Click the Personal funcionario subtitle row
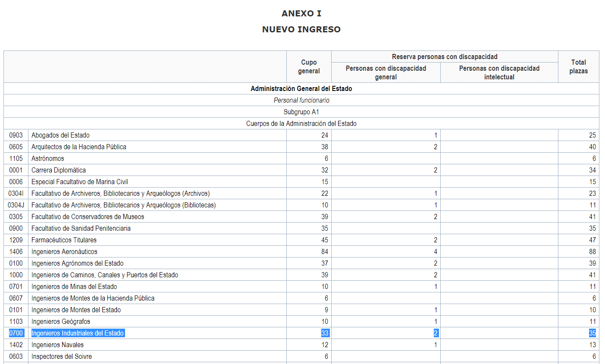This screenshot has width=605, height=364. point(301,100)
